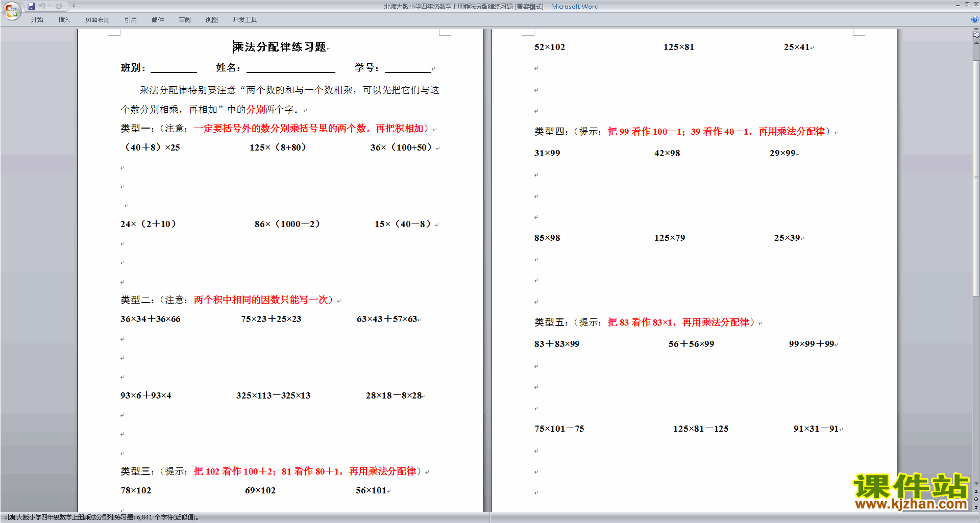
Task: Click the problem 86×（1000－2）
Action: (x=287, y=224)
